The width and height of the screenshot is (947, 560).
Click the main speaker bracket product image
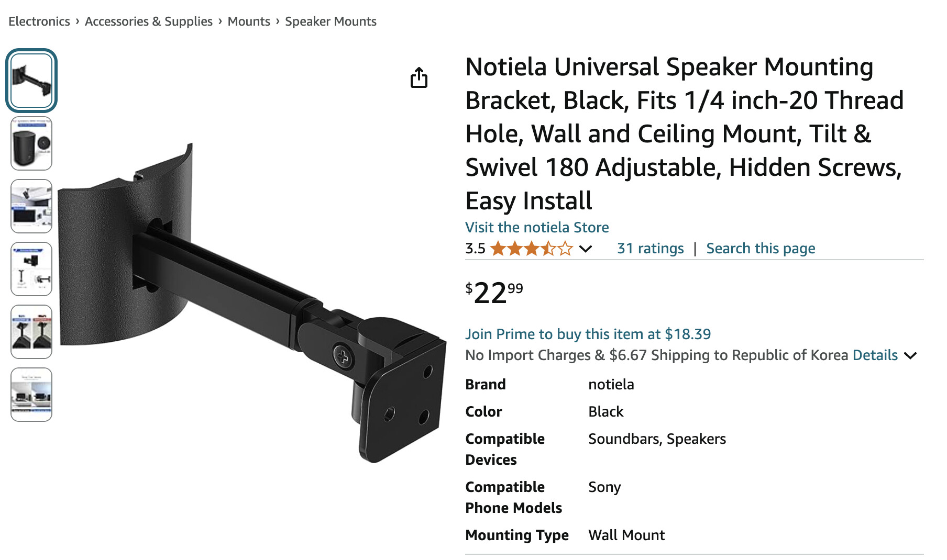(x=251, y=304)
